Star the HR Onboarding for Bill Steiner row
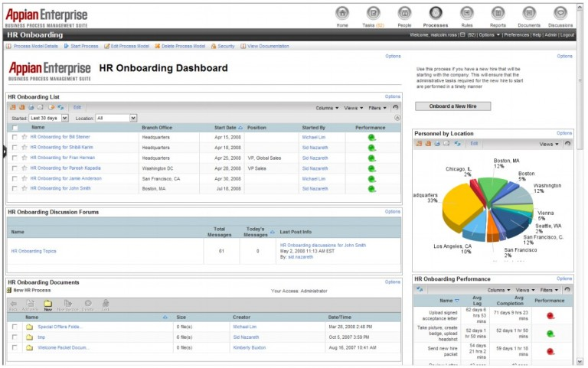588x368 pixels. [x=24, y=137]
